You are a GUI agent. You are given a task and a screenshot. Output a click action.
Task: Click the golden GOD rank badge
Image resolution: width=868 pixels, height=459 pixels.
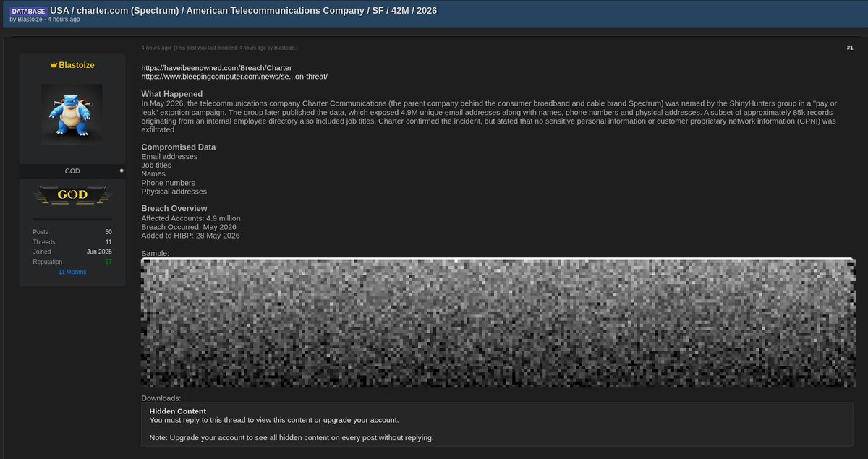[72, 194]
